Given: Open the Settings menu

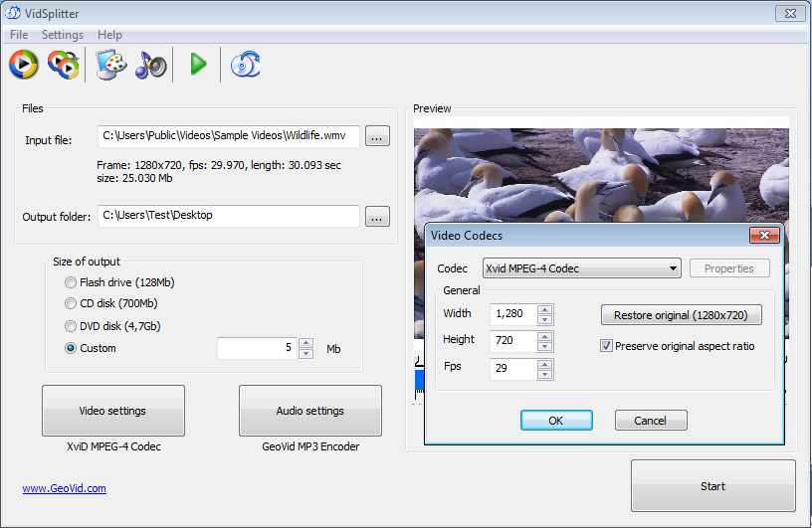Looking at the screenshot, I should click(x=63, y=35).
